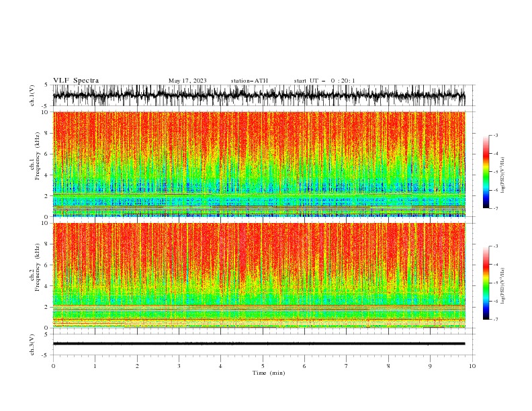Click the 'start UT = 0 :20: 1' text
Viewport: 532px width, 411px height.
tap(324, 81)
